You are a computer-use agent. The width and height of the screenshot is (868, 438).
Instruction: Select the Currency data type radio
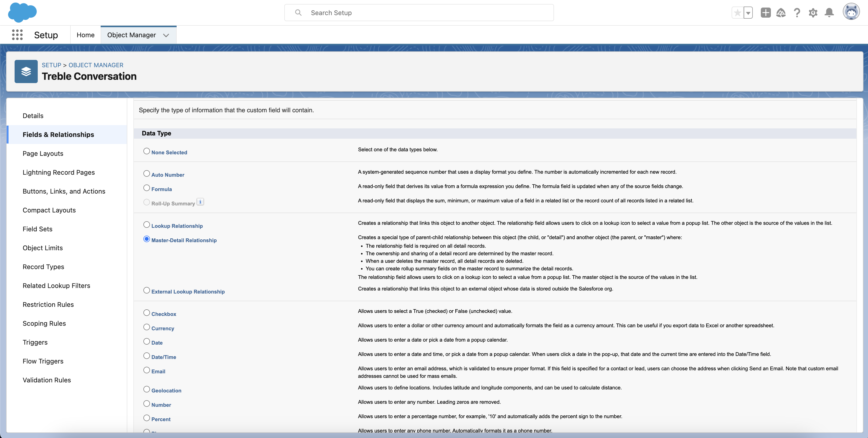(x=147, y=327)
